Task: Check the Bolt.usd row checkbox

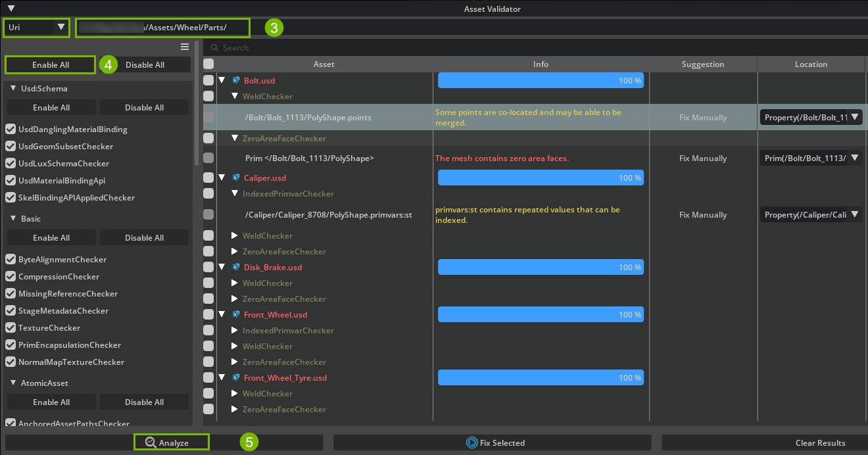Action: (208, 80)
